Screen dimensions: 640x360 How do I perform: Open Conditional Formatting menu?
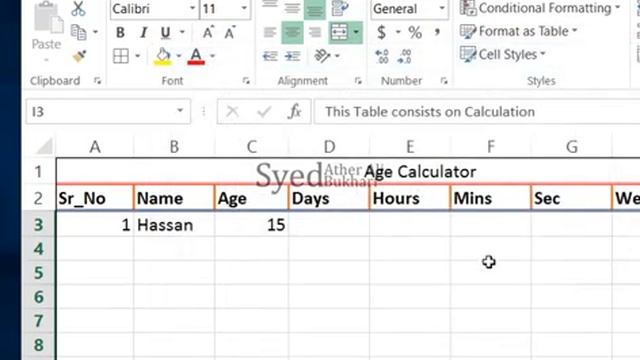click(x=540, y=8)
